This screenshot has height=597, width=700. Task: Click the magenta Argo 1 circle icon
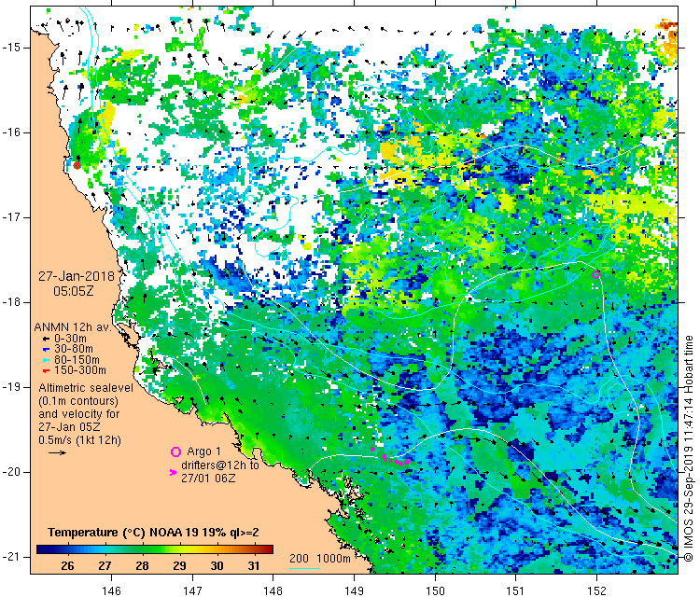tap(175, 451)
